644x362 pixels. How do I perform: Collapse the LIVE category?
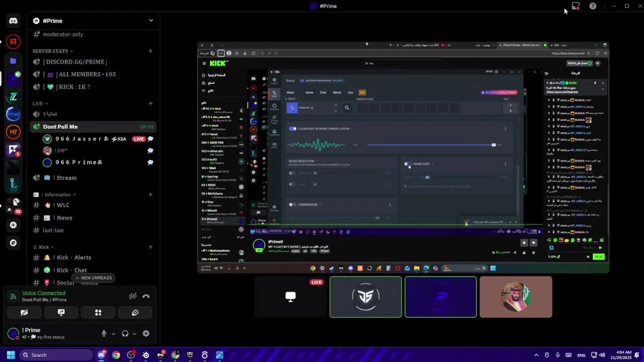40,104
